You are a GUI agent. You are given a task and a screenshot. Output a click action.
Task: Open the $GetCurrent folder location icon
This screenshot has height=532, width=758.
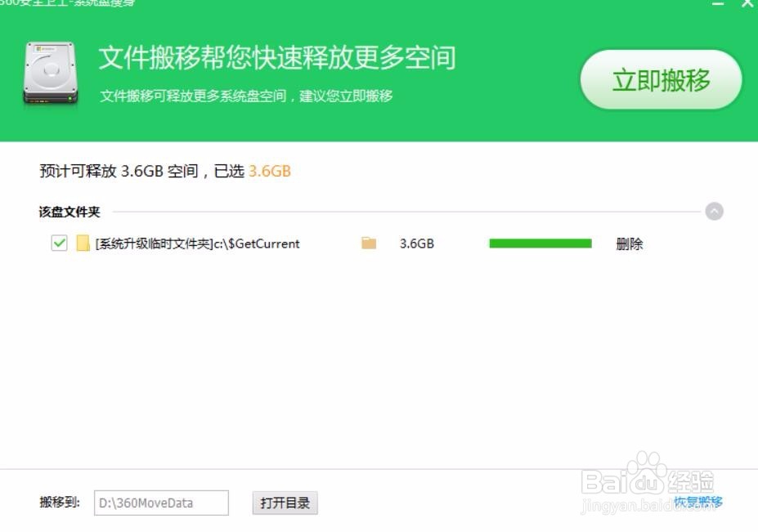coord(369,243)
